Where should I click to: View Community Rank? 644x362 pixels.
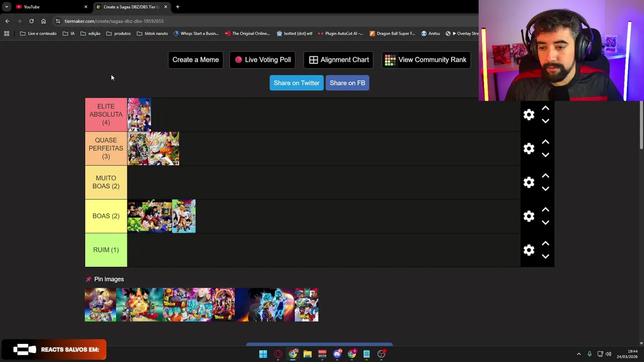point(426,60)
